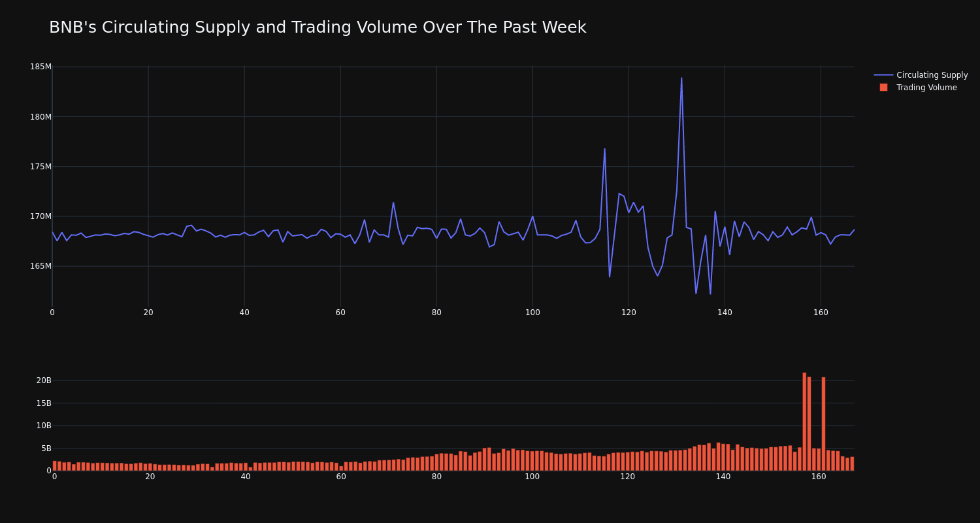Click the tallest trading volume bar
Screen dimensions: 980x523
[x=804, y=422]
